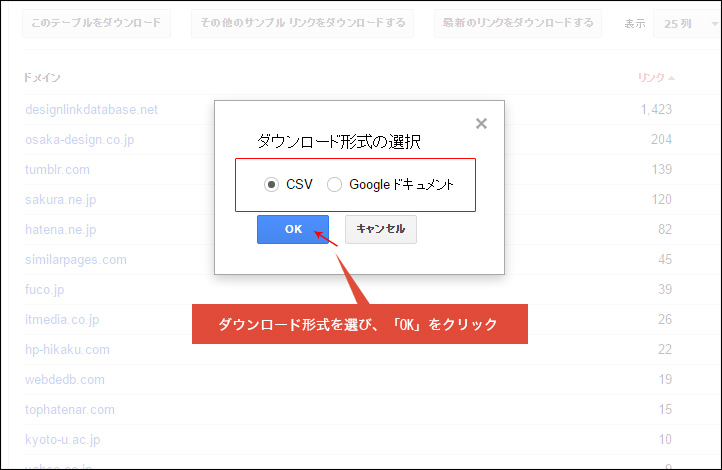Image resolution: width=722 pixels, height=470 pixels.
Task: Confirm the download with the OK button
Action: click(x=293, y=229)
